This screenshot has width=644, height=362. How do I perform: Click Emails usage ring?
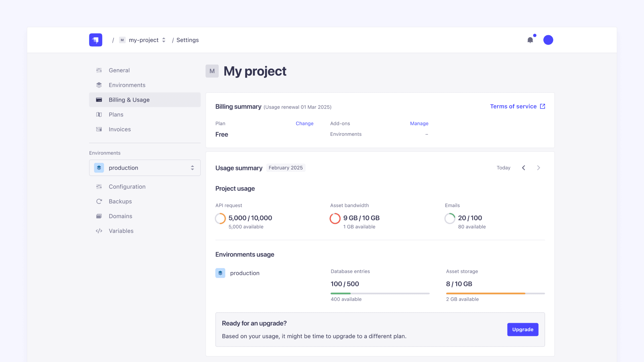pyautogui.click(x=450, y=219)
